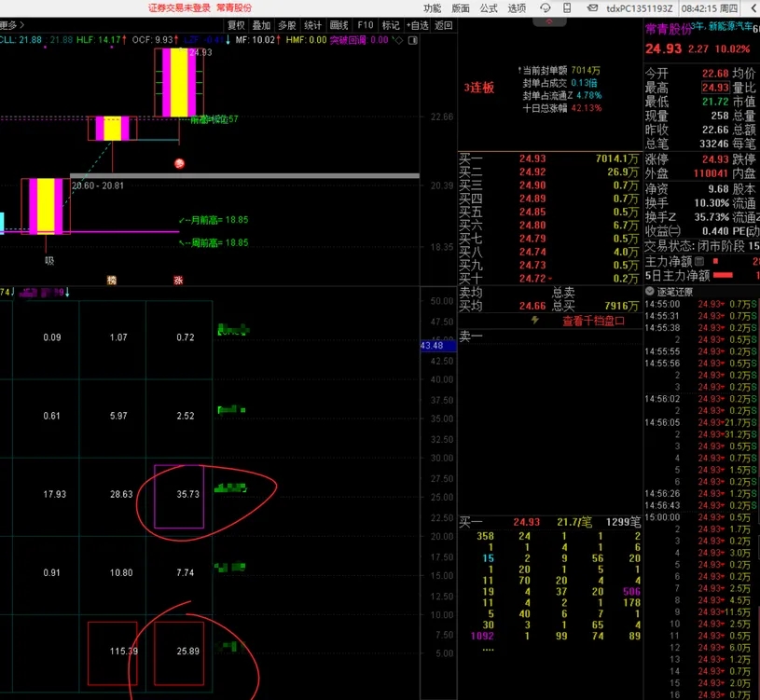Click the 返回 button in chart toolbar
This screenshot has height=700, width=760.
(x=444, y=25)
